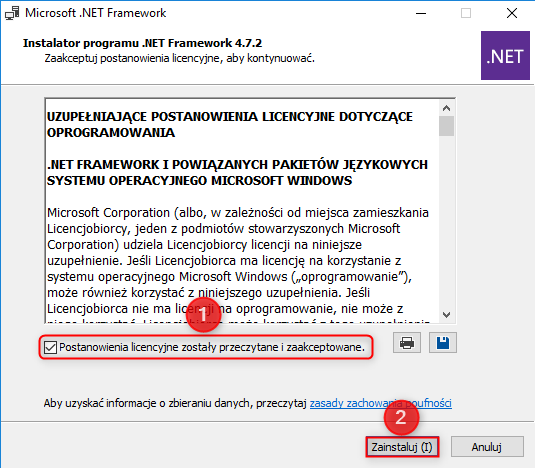Click the Anuluj button
This screenshot has height=468, width=535.
click(x=487, y=447)
